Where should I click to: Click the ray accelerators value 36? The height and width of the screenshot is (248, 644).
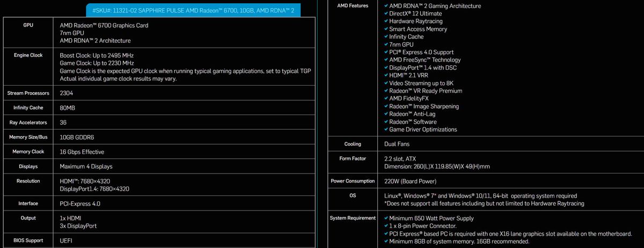63,123
